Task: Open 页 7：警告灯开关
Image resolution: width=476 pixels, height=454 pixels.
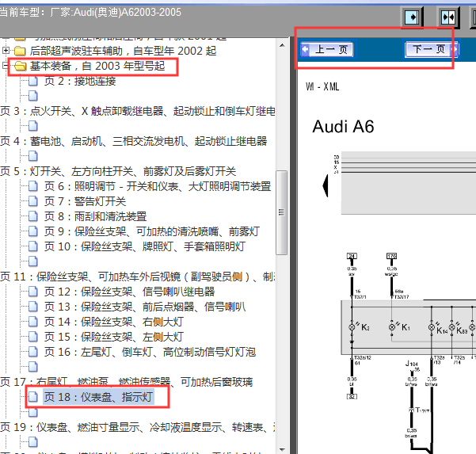Action: (x=85, y=201)
